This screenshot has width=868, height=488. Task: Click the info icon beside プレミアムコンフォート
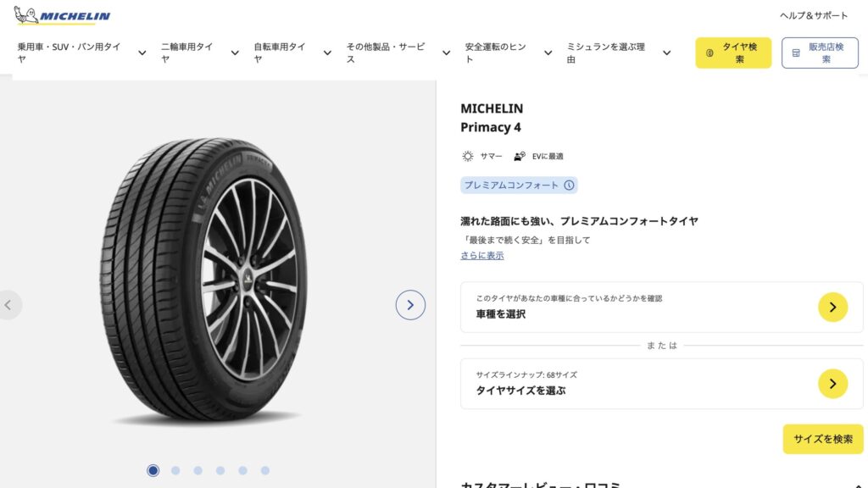tap(569, 185)
